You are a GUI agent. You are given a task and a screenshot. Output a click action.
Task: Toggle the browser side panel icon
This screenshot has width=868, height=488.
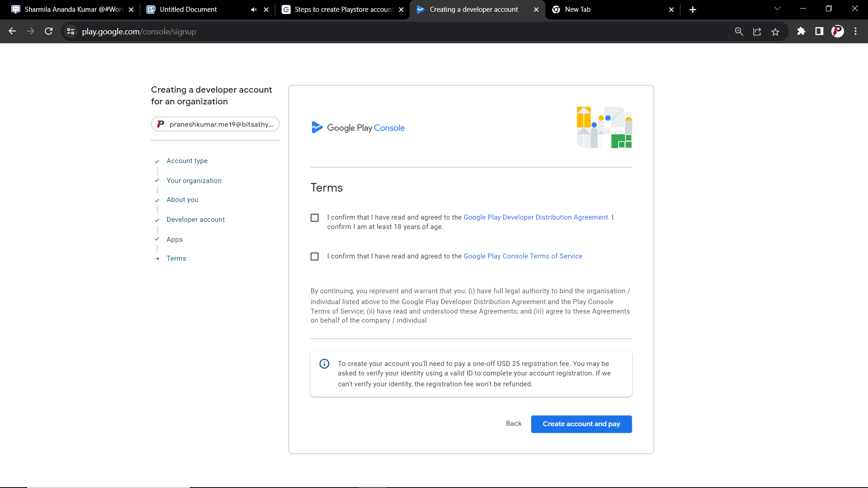[819, 31]
